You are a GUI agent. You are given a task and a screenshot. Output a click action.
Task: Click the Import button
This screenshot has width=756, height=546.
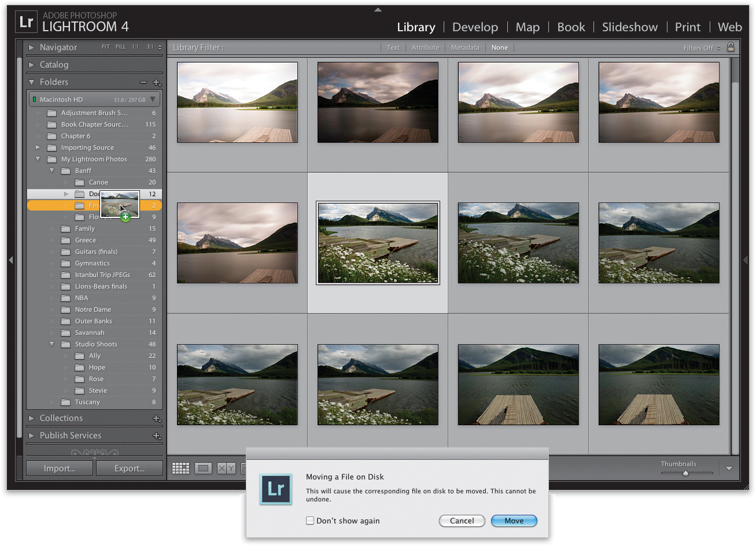[60, 468]
